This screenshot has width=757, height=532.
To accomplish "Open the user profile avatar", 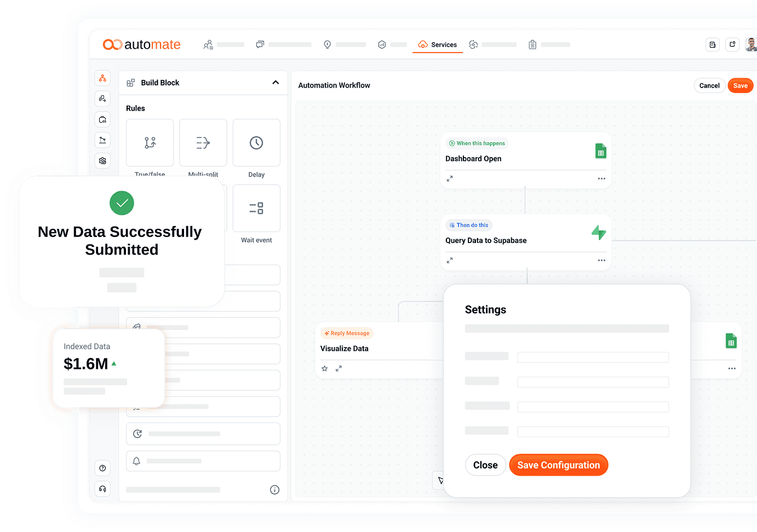I will (x=751, y=45).
